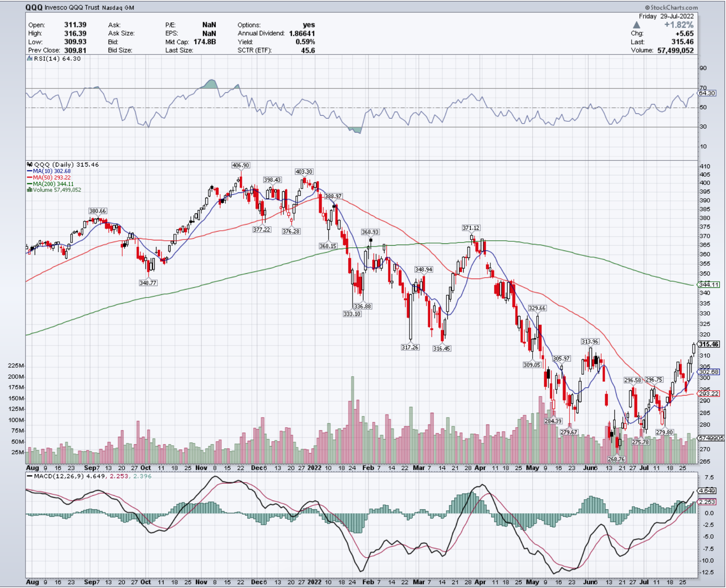Click the 371.12 high price label
The image size is (726, 588).
tap(471, 228)
